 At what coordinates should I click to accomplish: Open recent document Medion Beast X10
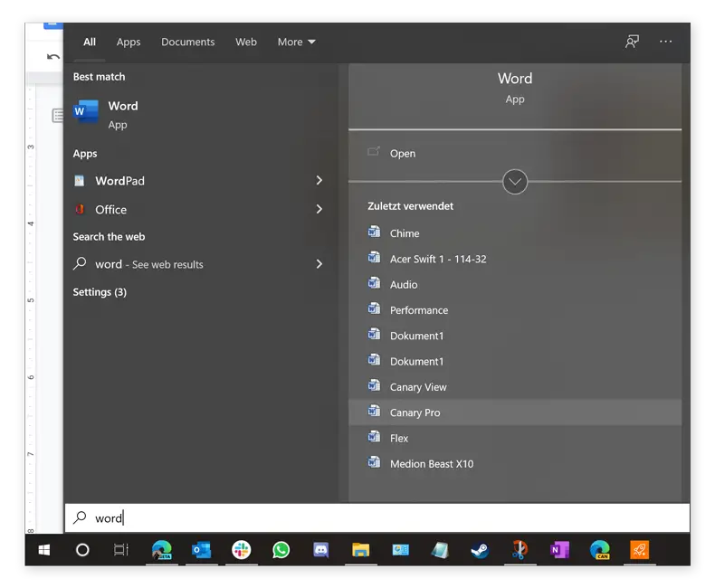point(515,463)
